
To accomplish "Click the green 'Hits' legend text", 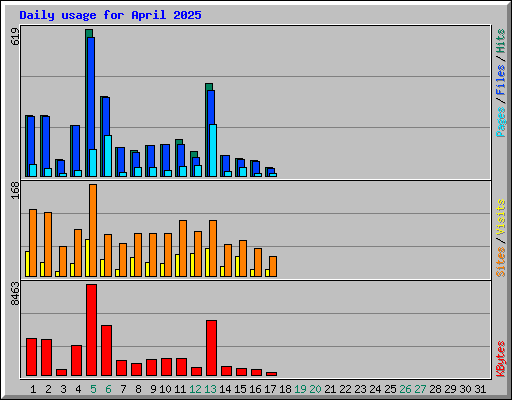I will point(500,41).
